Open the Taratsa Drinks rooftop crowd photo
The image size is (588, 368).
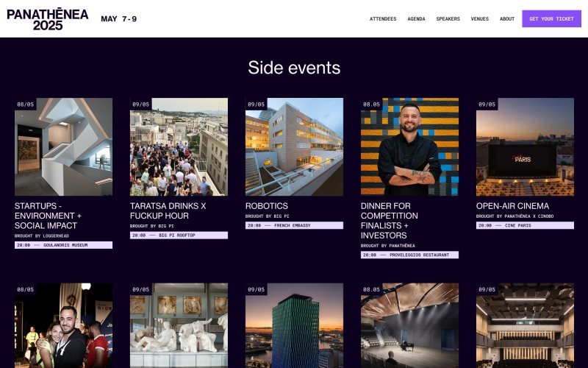pyautogui.click(x=179, y=146)
